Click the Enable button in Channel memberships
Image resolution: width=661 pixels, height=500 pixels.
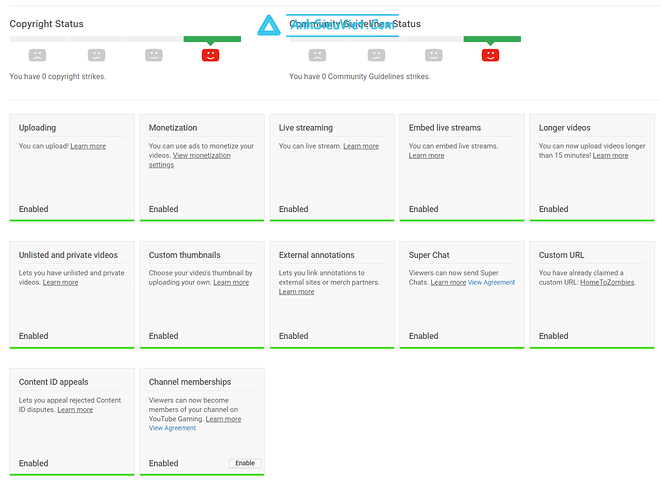click(245, 463)
